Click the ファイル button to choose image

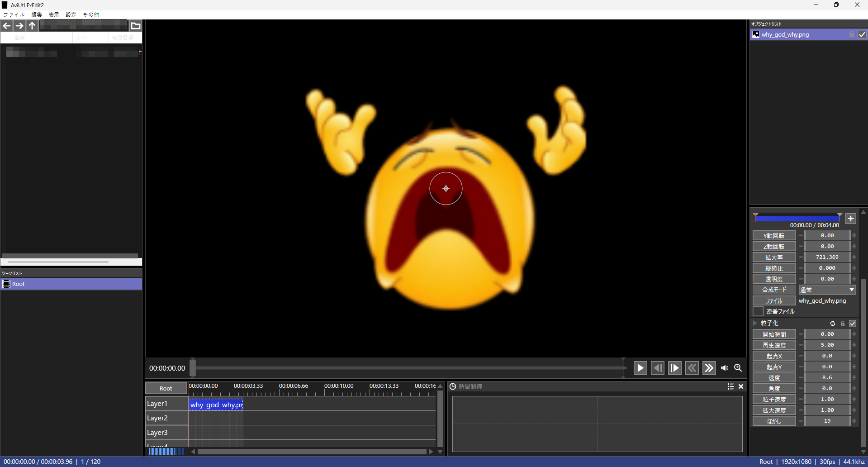[774, 301]
